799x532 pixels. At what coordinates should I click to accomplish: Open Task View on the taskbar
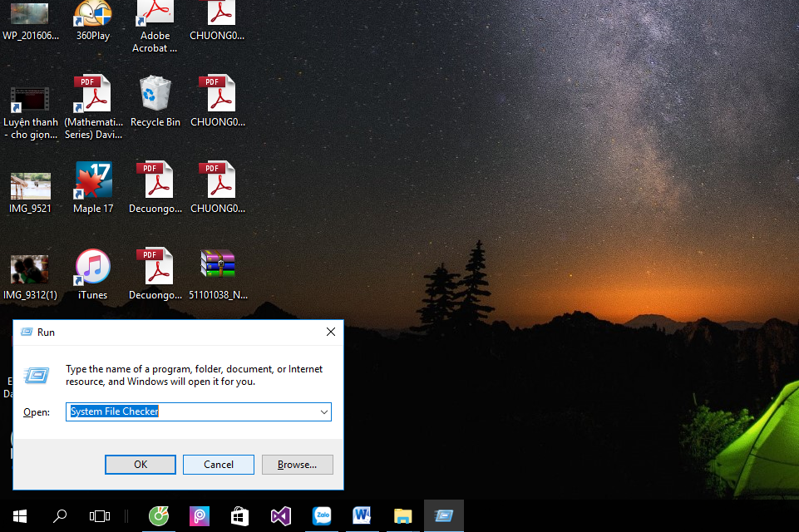tap(100, 516)
